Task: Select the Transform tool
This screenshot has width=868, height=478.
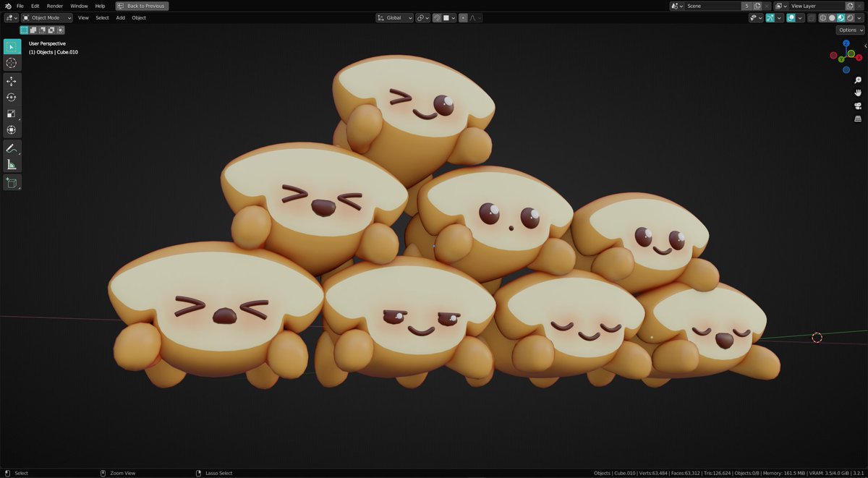Action: tap(12, 129)
